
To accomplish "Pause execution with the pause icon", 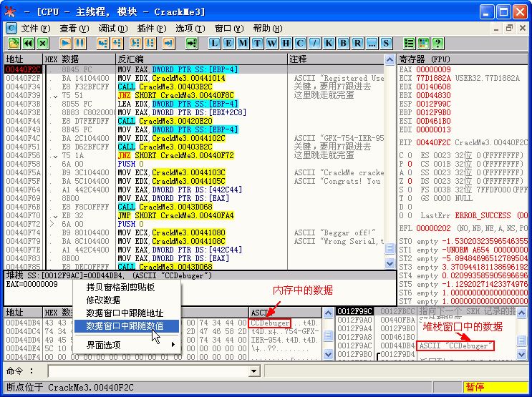I will tap(79, 44).
